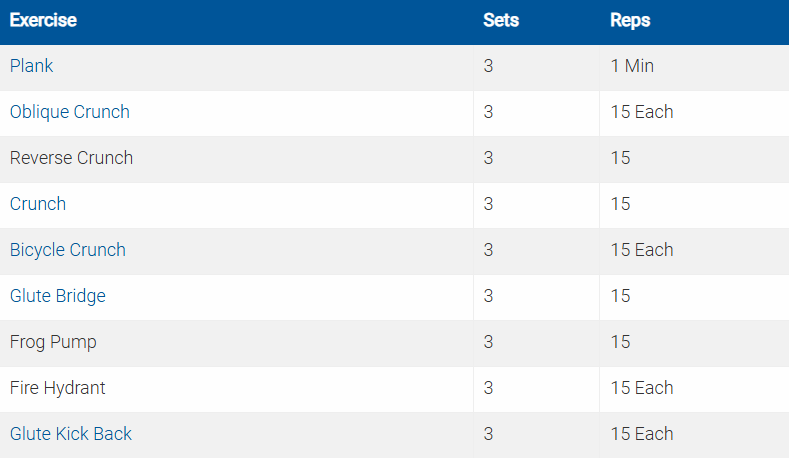
Task: Follow the Glute Bridge link
Action: [x=58, y=296]
